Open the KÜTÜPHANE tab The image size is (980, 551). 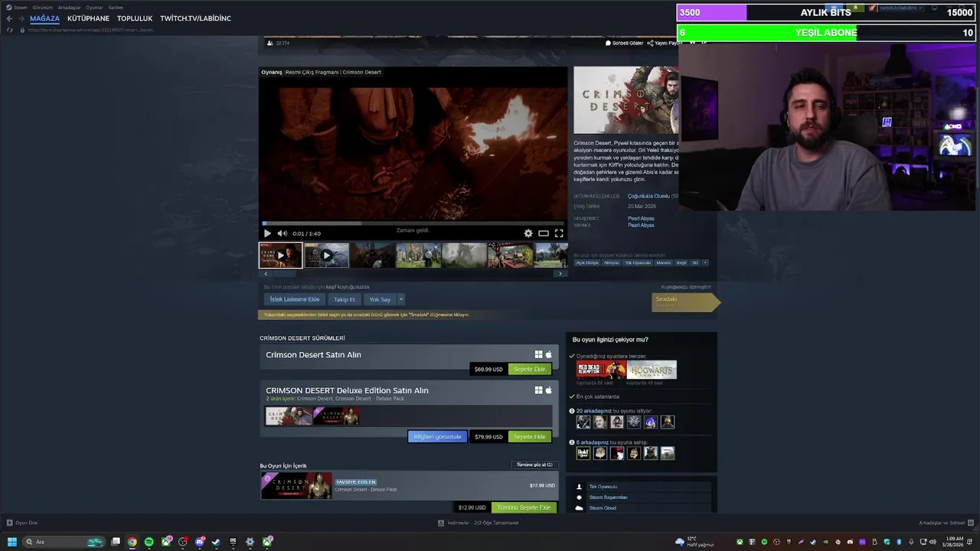(x=88, y=18)
